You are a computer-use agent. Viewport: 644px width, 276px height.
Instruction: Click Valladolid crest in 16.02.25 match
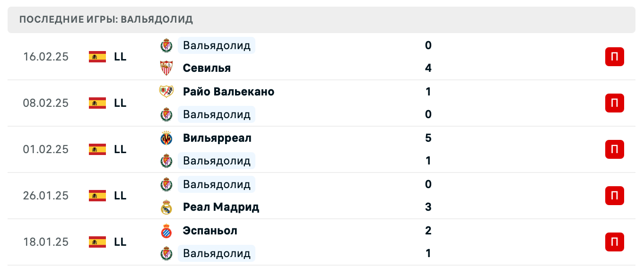click(166, 45)
